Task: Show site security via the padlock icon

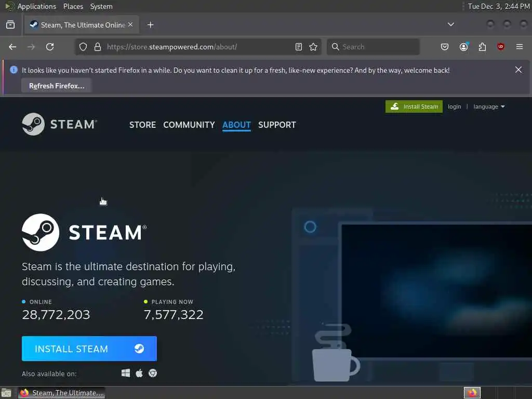Action: (98, 47)
